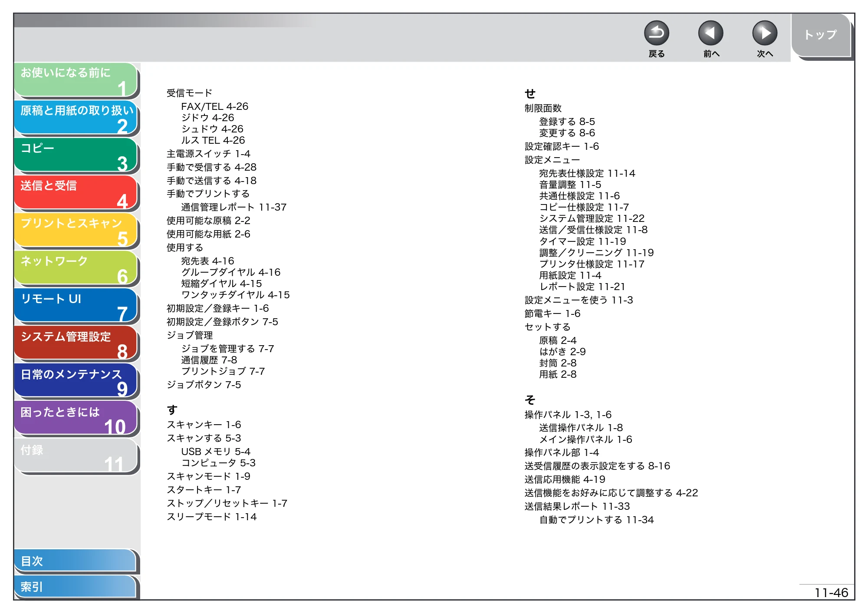Follow the FAX/TEL 4-26 index link
This screenshot has height=614, width=868.
(214, 106)
